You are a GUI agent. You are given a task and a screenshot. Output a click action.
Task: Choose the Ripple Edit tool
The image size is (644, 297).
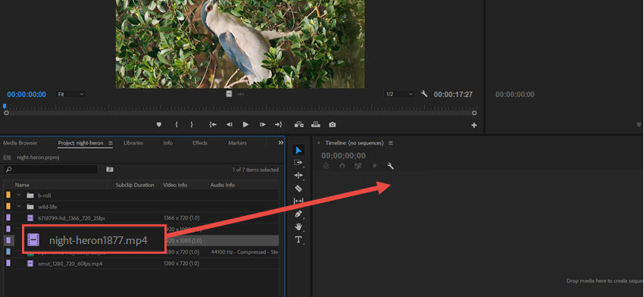(299, 176)
